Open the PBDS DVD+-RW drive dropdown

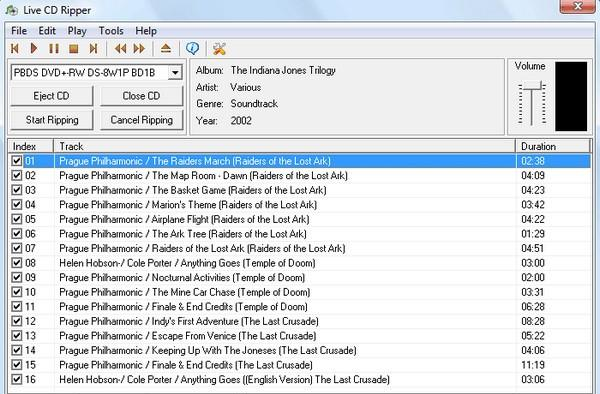(x=175, y=72)
